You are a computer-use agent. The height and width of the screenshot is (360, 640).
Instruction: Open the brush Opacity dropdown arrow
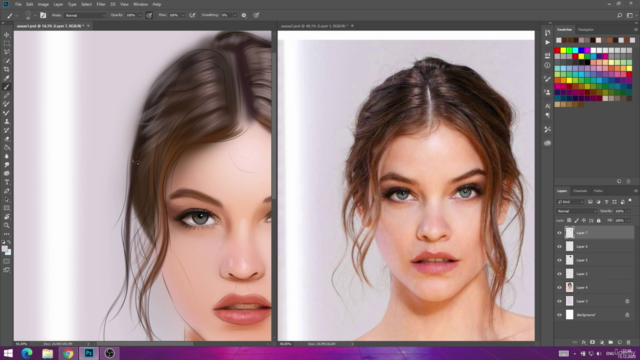pos(140,15)
